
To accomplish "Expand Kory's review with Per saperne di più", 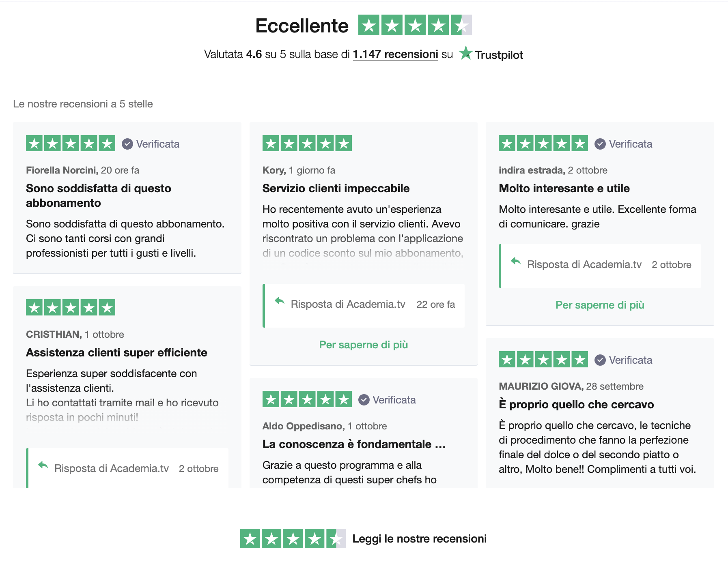I will point(364,345).
